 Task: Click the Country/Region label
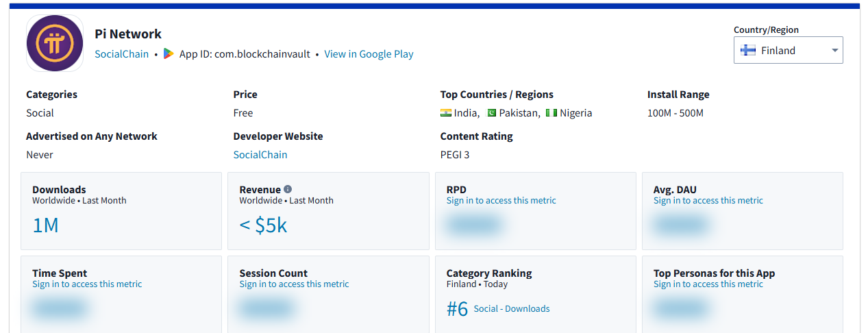766,29
